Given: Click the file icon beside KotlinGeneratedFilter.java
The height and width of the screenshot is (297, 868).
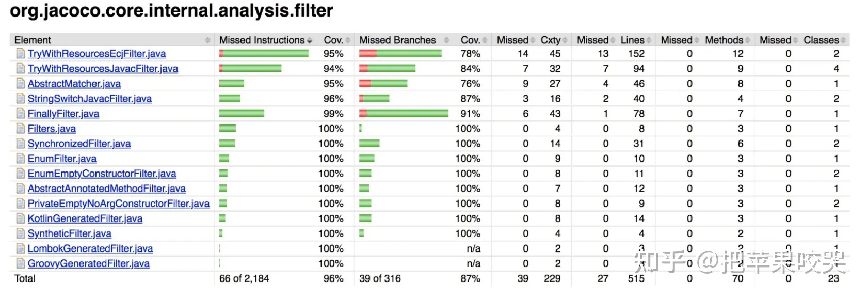Looking at the screenshot, I should tap(21, 218).
